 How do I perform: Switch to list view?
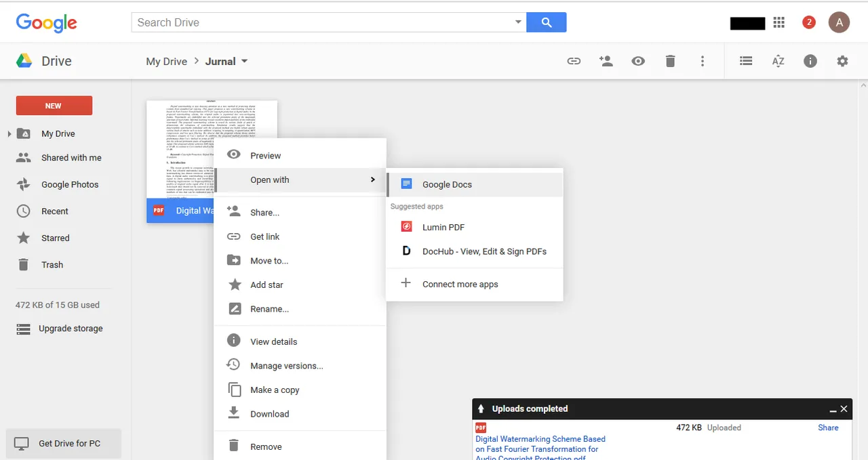click(x=746, y=61)
